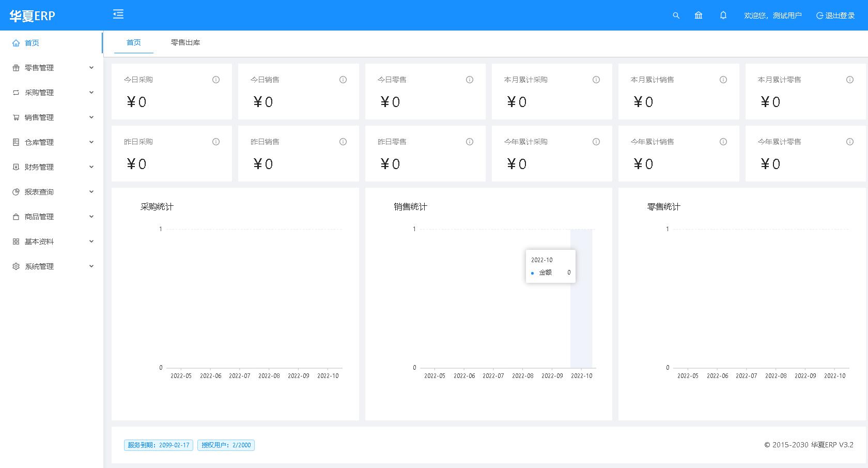Image resolution: width=868 pixels, height=468 pixels.
Task: Click the info icon on 昨日采购 card
Action: 216,142
